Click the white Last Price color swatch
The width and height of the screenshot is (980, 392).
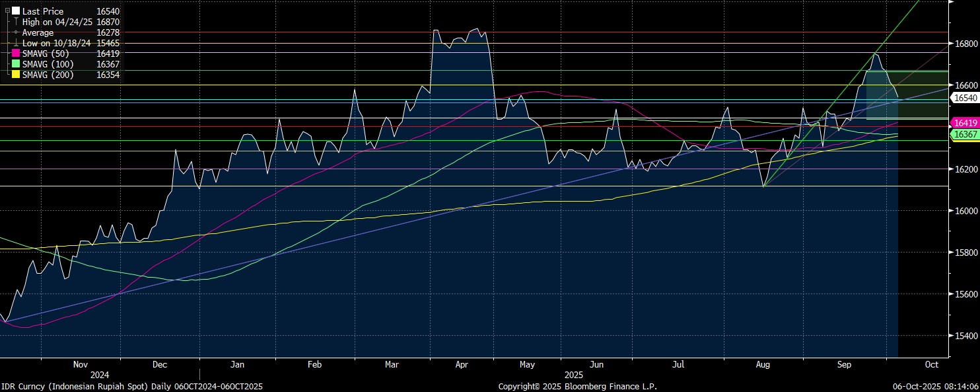16,11
